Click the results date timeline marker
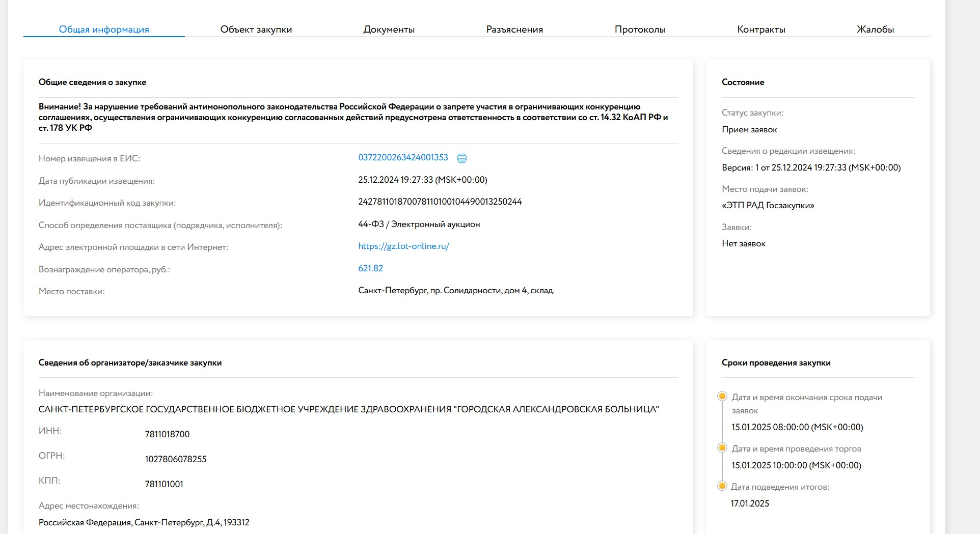 (x=722, y=486)
